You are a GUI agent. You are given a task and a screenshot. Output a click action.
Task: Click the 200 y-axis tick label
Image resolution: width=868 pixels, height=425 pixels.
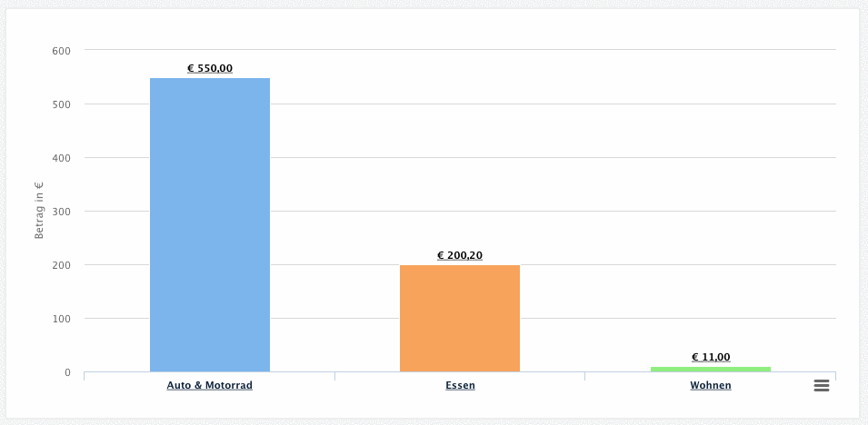coord(61,265)
